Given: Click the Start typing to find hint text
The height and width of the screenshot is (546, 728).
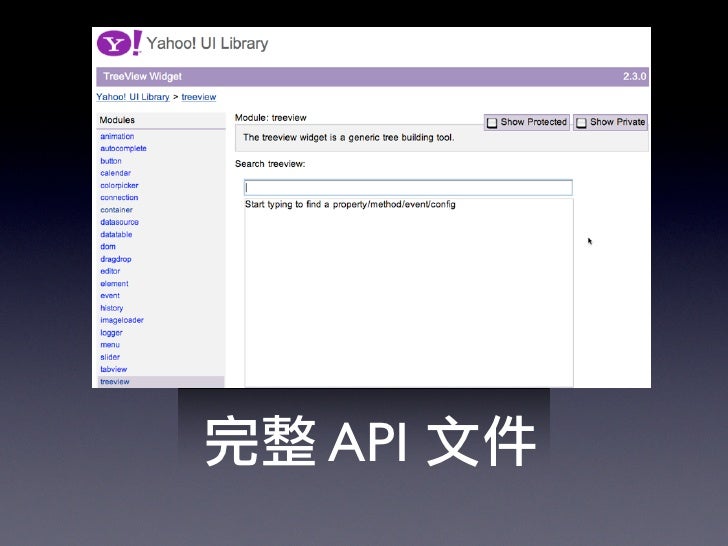Looking at the screenshot, I should (350, 205).
